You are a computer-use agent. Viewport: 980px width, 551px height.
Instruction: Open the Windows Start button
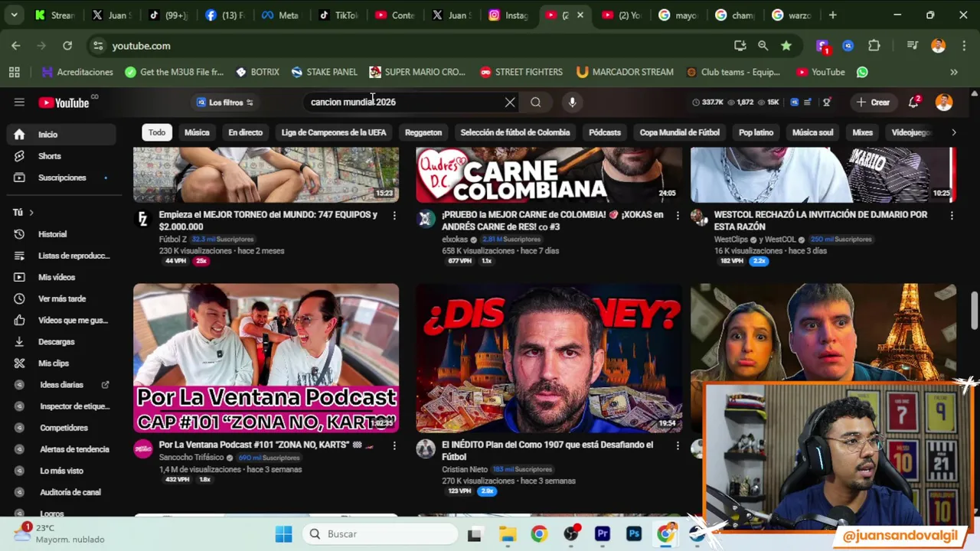coord(283,534)
